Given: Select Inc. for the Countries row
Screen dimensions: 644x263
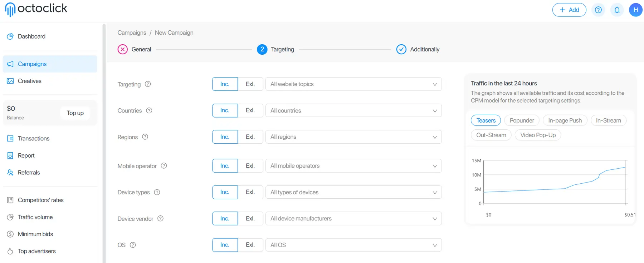Looking at the screenshot, I should pos(225,110).
